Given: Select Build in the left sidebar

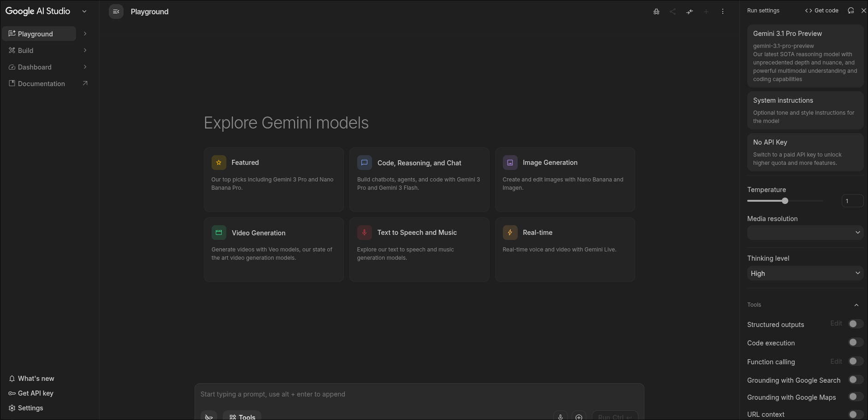Looking at the screenshot, I should coord(26,51).
